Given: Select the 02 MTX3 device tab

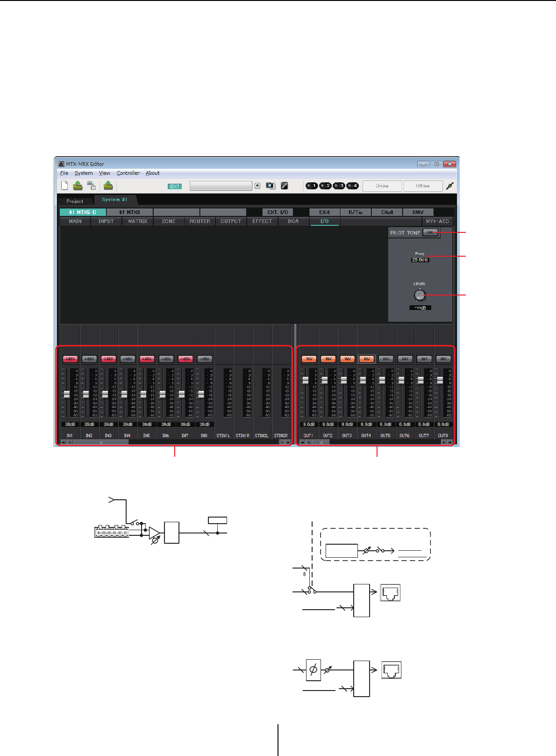Looking at the screenshot, I should pos(129,212).
